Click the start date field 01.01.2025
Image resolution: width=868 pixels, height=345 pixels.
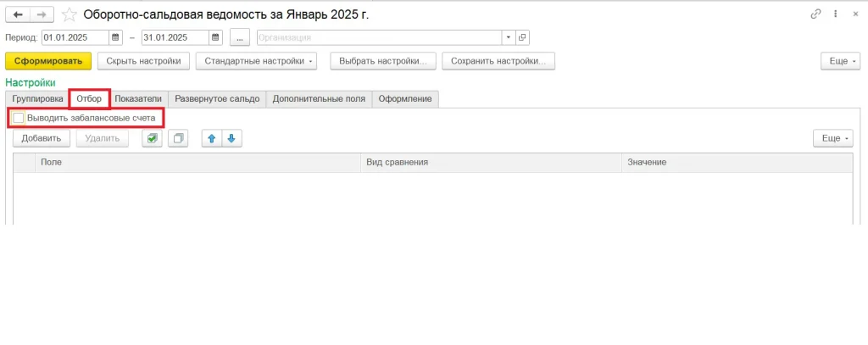(x=75, y=37)
